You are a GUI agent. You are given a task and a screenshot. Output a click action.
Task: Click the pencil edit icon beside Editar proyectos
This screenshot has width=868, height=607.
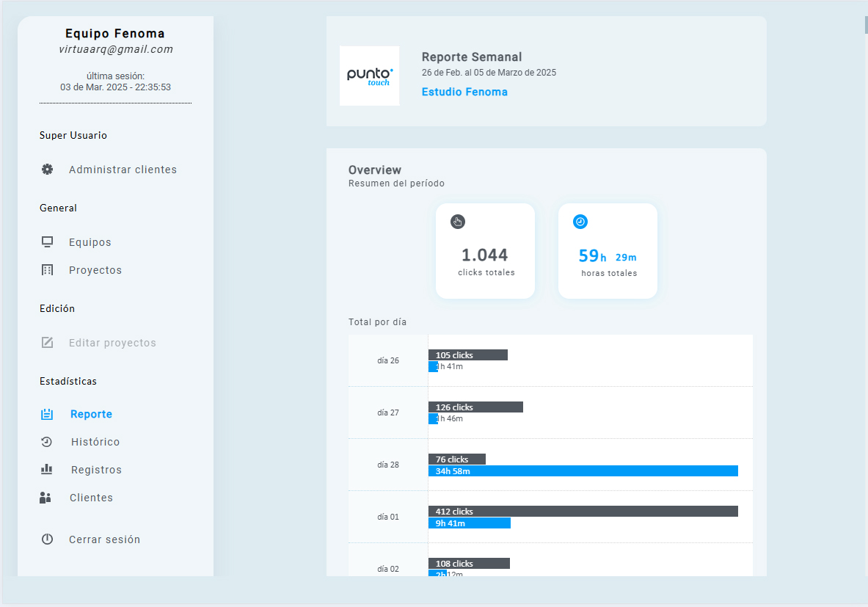coord(48,343)
